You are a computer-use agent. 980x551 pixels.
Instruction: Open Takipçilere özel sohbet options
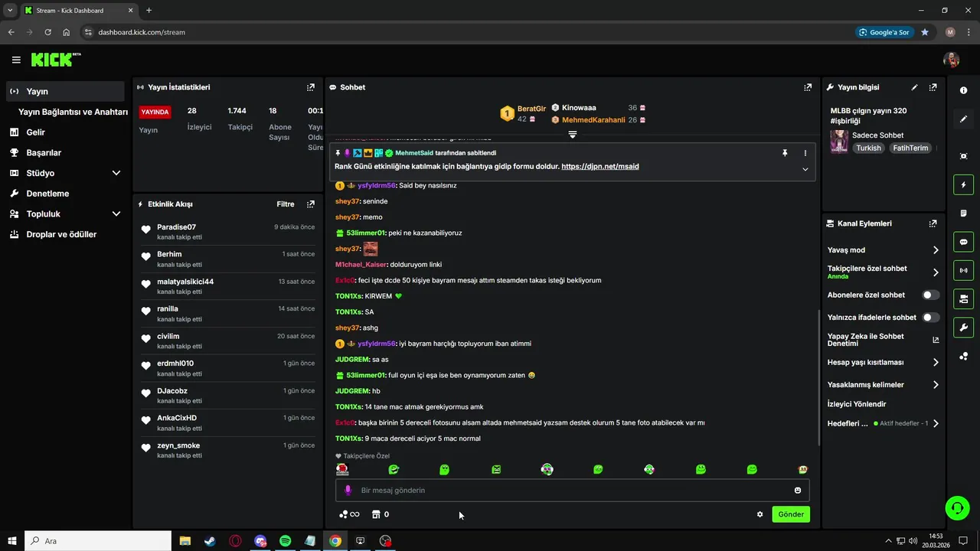[x=883, y=272]
